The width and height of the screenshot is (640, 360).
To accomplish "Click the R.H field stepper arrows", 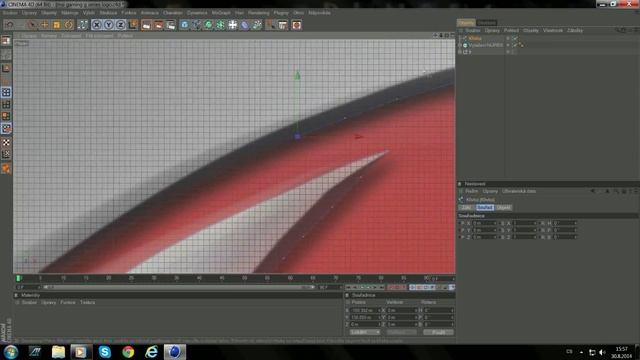I will (x=575, y=223).
